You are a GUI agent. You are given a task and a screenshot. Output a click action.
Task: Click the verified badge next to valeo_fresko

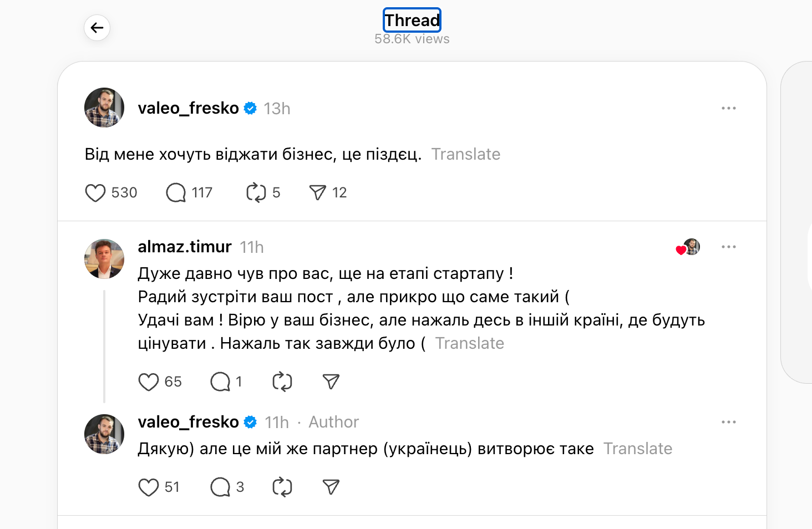pyautogui.click(x=251, y=108)
